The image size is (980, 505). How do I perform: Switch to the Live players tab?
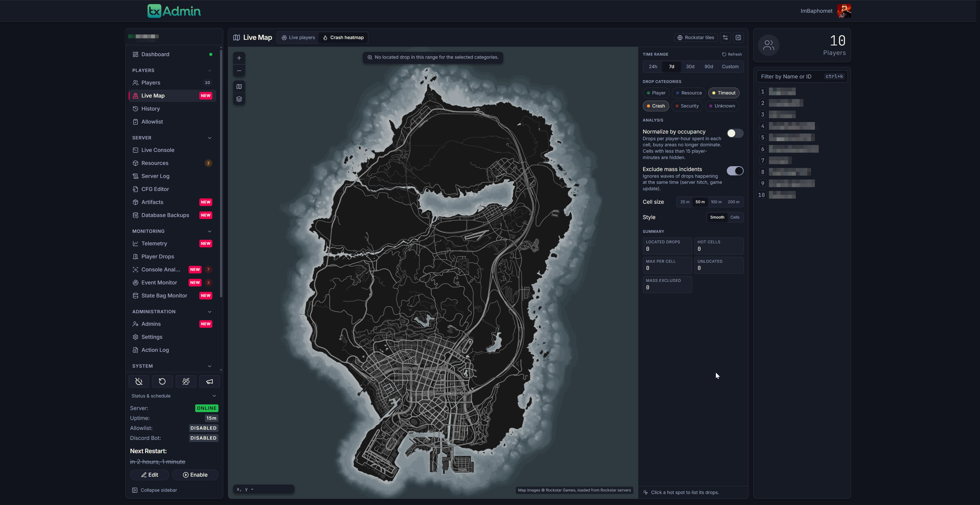click(x=298, y=37)
